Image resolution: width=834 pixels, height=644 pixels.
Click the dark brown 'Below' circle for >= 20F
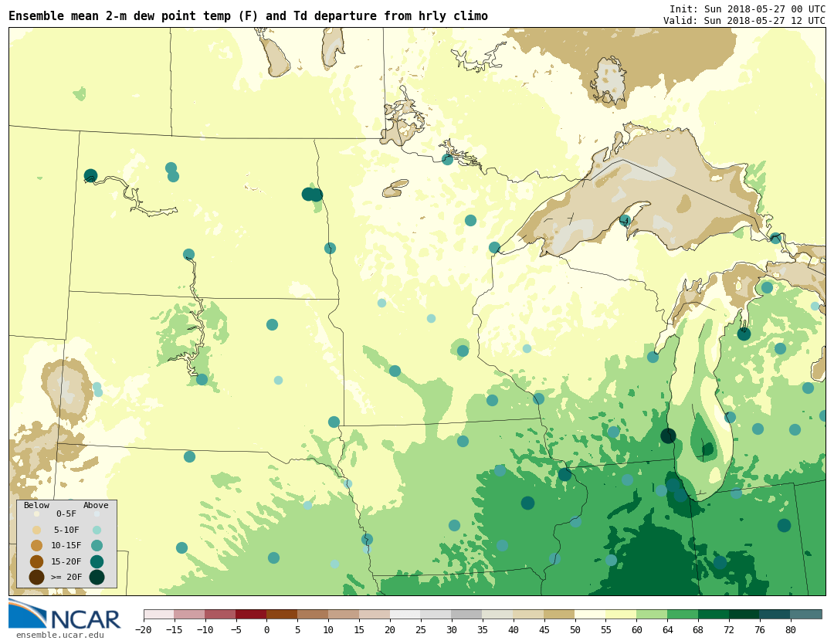click(x=37, y=578)
